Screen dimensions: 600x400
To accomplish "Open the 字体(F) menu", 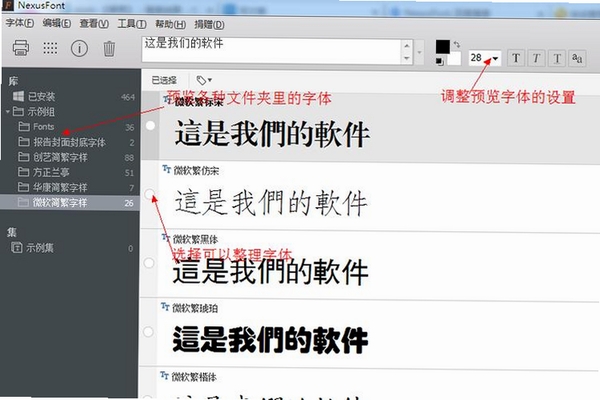I will click(x=20, y=23).
